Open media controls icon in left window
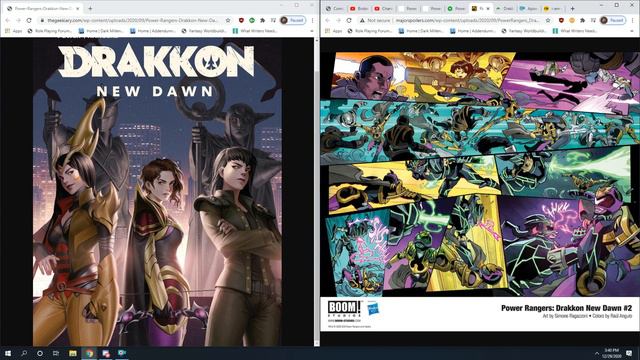The image size is (640, 360). tap(273, 20)
